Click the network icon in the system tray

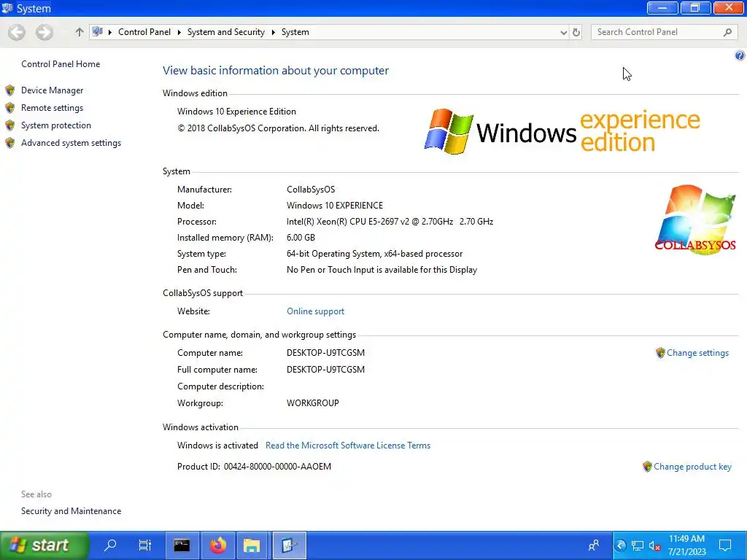(638, 545)
